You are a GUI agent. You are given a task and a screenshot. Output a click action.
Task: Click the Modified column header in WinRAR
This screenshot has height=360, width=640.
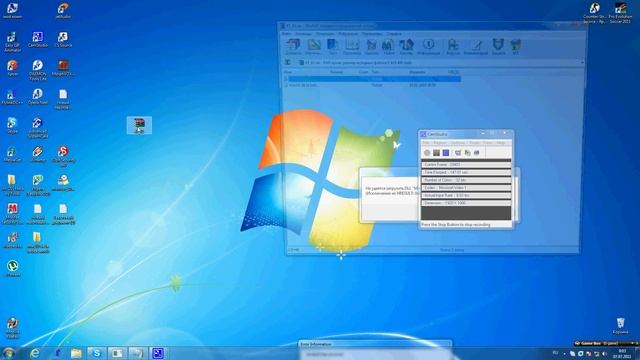(x=418, y=72)
